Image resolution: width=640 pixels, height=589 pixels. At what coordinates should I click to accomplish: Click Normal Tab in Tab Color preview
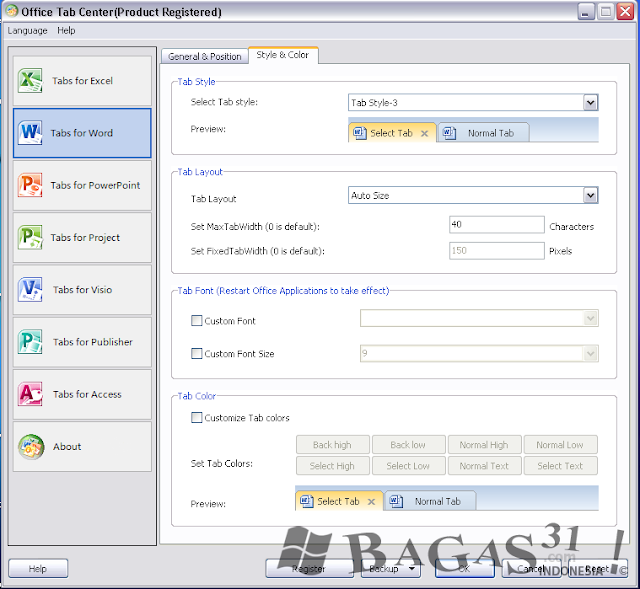pos(430,501)
